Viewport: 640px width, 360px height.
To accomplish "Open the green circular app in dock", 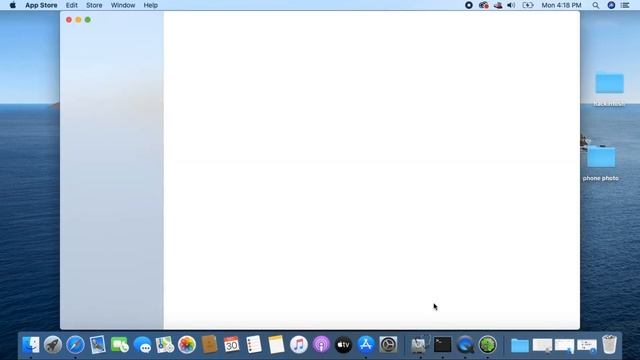I will click(488, 345).
